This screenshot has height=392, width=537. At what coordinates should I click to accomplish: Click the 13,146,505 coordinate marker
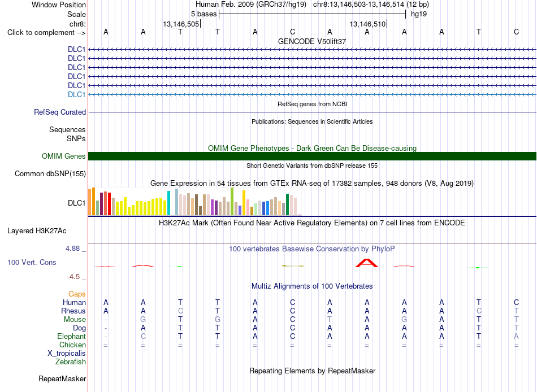click(181, 24)
